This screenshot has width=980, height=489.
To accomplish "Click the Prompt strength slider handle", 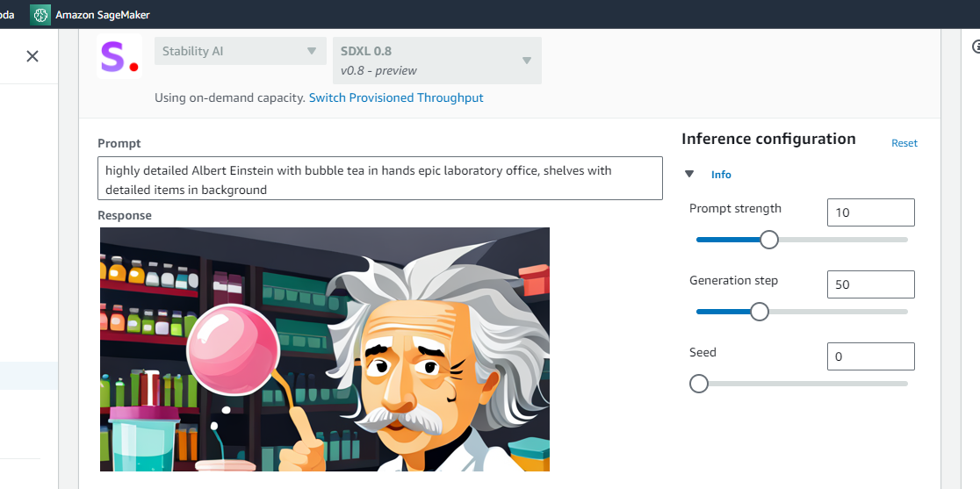I will (769, 240).
